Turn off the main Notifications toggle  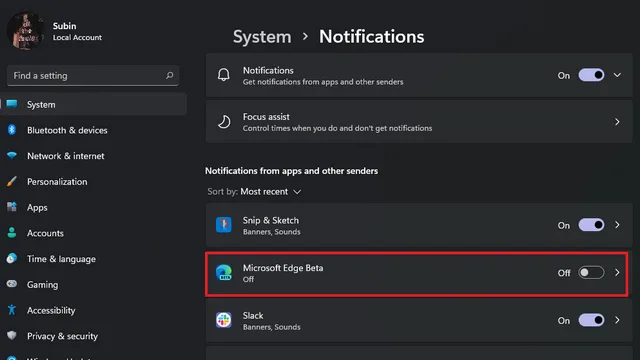point(591,75)
